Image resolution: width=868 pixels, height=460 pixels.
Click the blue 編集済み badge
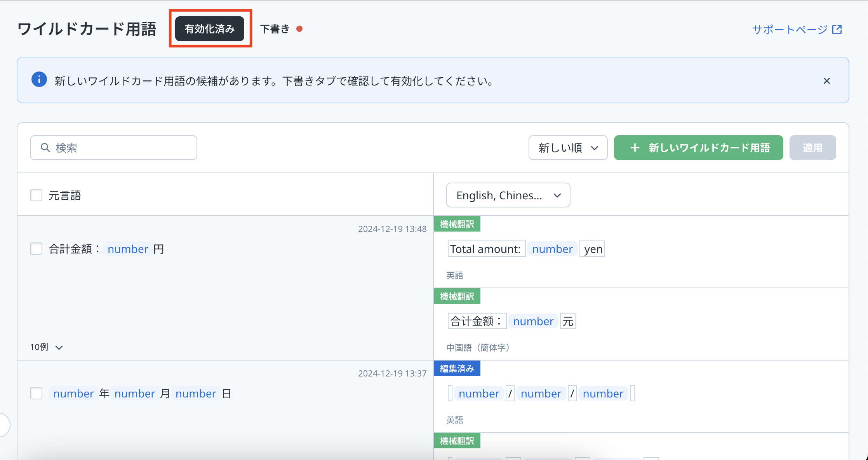click(457, 369)
